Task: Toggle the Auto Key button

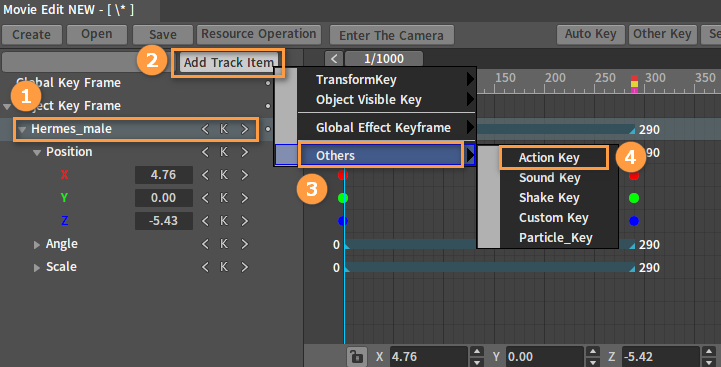Action: coord(590,34)
